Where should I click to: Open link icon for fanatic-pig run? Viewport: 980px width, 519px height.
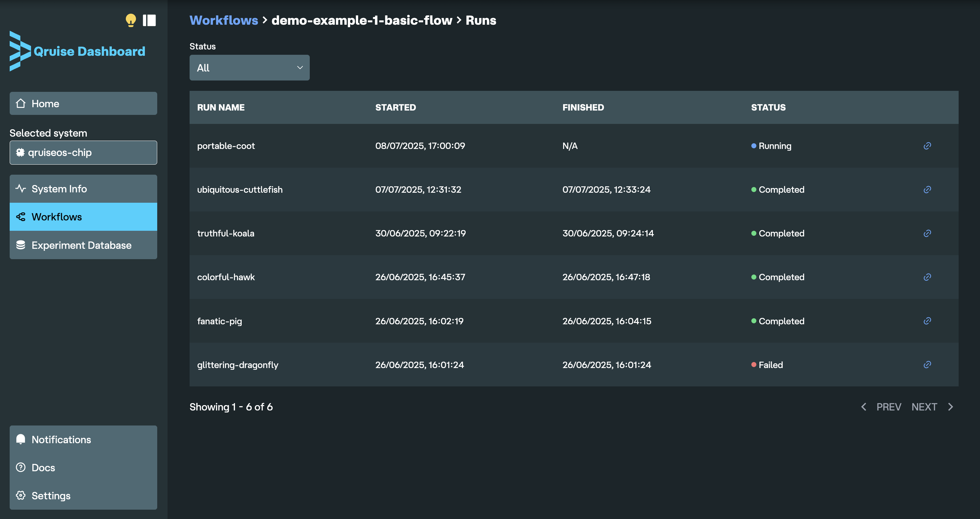[927, 321]
